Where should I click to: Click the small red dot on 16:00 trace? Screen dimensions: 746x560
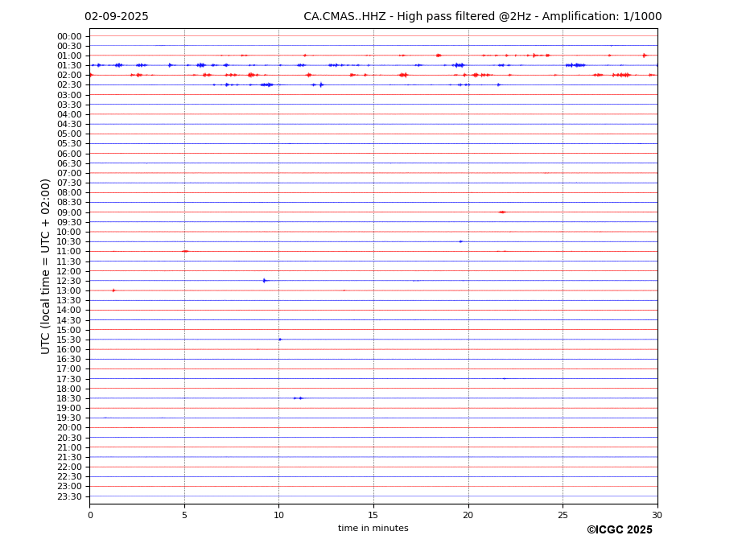(x=258, y=349)
